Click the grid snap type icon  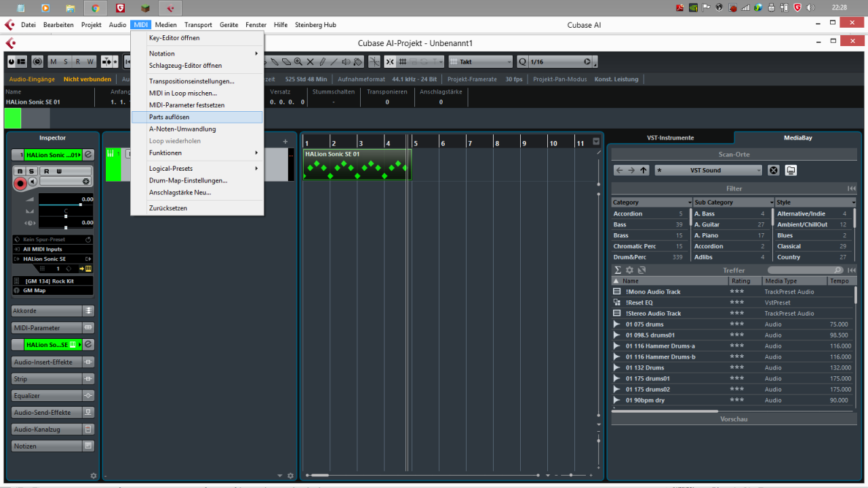tap(402, 62)
